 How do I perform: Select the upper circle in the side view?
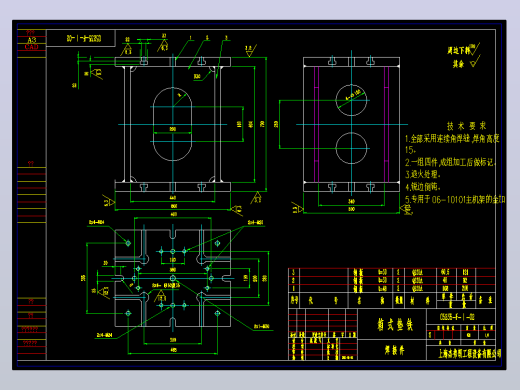tap(351, 100)
